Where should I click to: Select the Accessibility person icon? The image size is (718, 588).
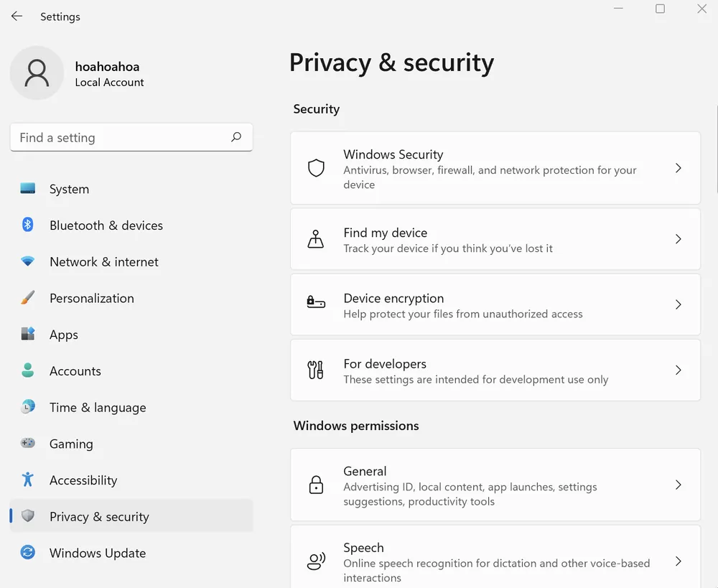[x=27, y=480]
